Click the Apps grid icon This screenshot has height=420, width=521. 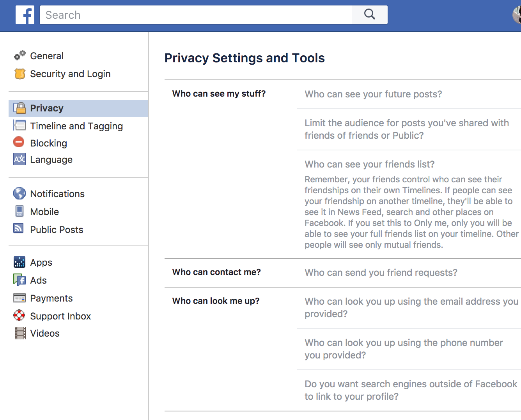19,262
